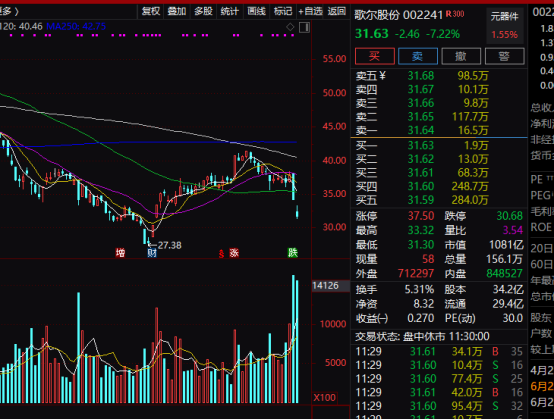
Task: Click the 增 event marker on the chart
Action: (120, 253)
